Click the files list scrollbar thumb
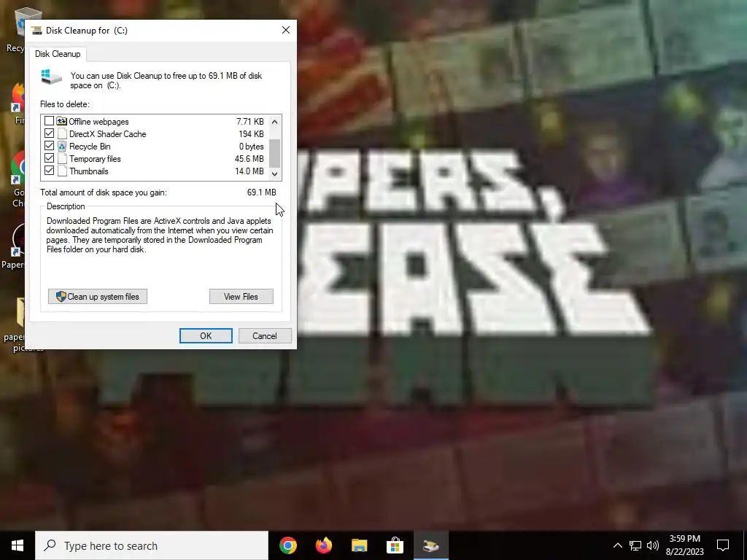 point(274,153)
